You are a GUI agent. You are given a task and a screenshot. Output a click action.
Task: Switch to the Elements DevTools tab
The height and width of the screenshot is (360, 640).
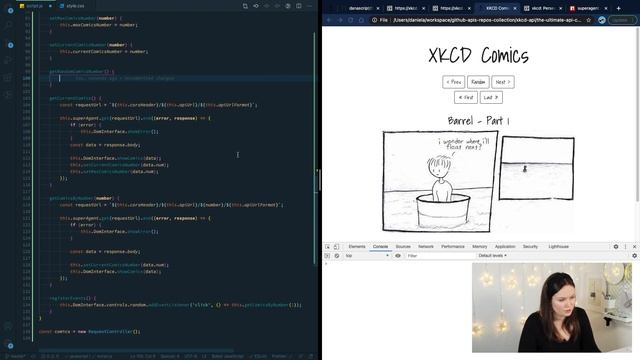tap(357, 247)
